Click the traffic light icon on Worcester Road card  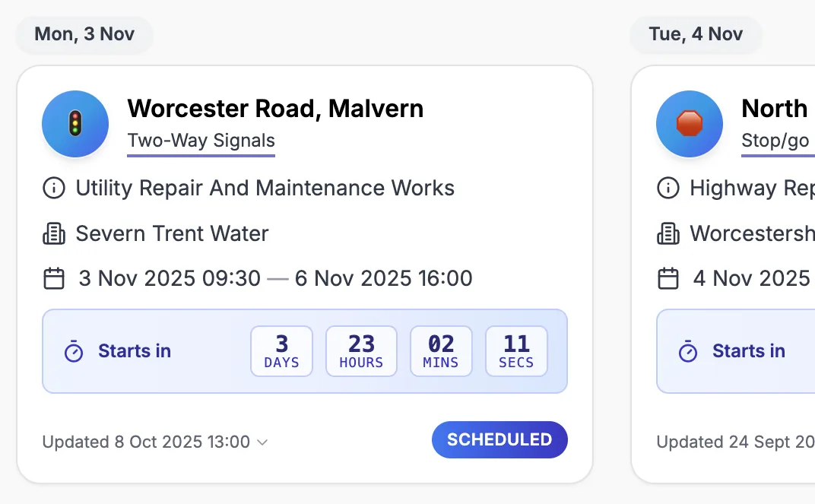tap(75, 123)
